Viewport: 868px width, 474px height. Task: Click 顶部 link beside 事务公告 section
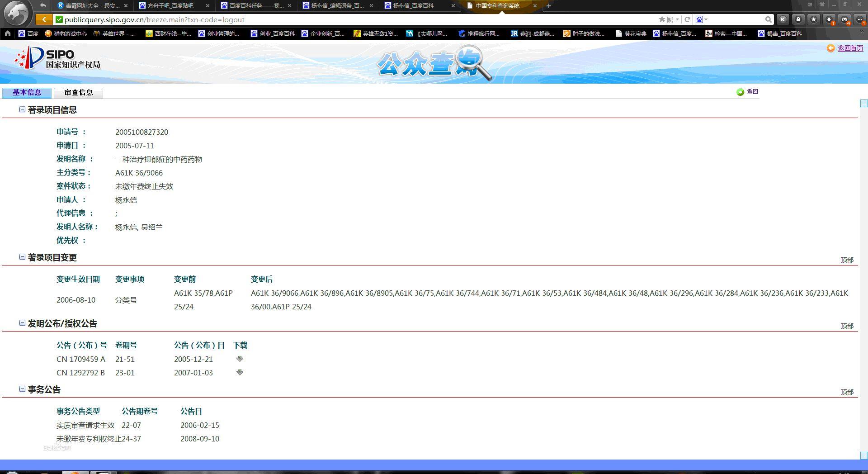(x=847, y=392)
